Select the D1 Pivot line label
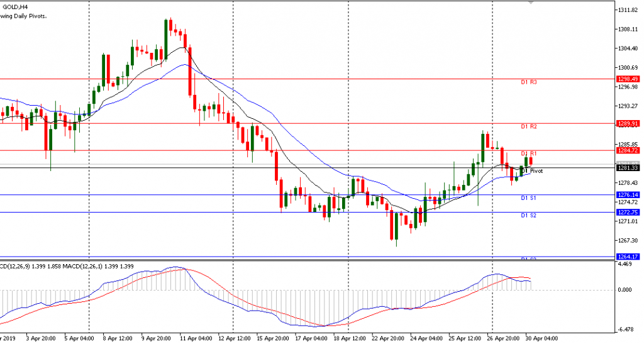Image resolution: width=644 pixels, height=344 pixels. (x=531, y=170)
